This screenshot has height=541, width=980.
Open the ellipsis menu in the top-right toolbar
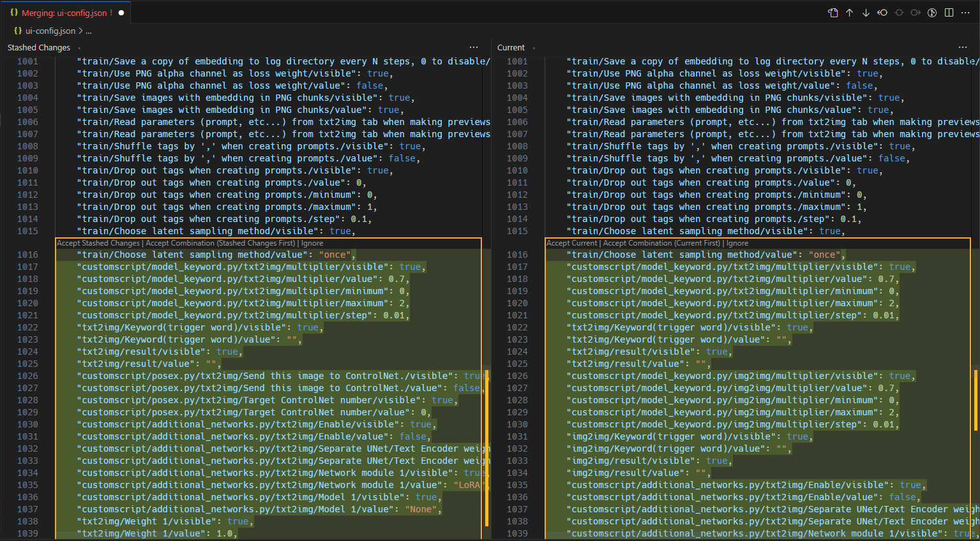(966, 12)
